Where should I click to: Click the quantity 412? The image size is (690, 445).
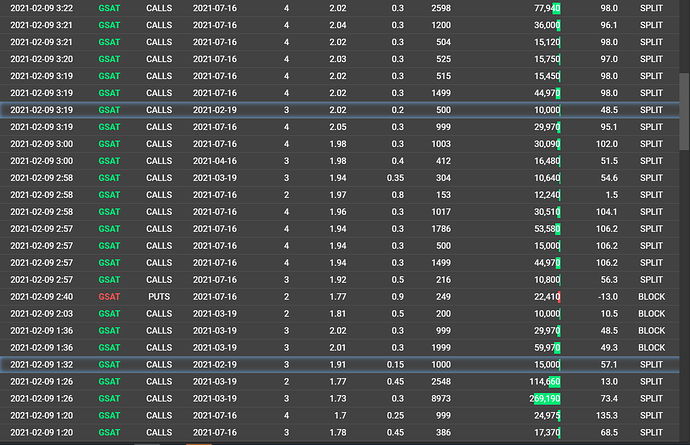coord(443,161)
